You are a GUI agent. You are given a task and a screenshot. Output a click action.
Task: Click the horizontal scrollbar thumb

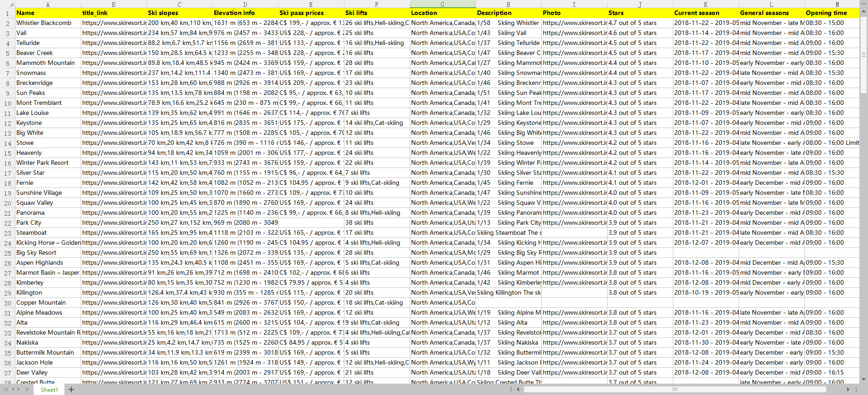tap(674, 389)
